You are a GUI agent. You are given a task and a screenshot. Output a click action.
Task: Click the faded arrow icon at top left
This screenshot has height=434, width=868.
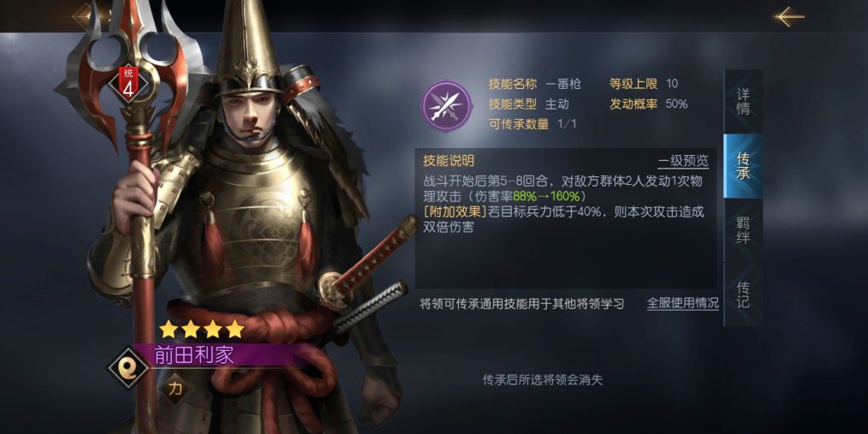83,15
